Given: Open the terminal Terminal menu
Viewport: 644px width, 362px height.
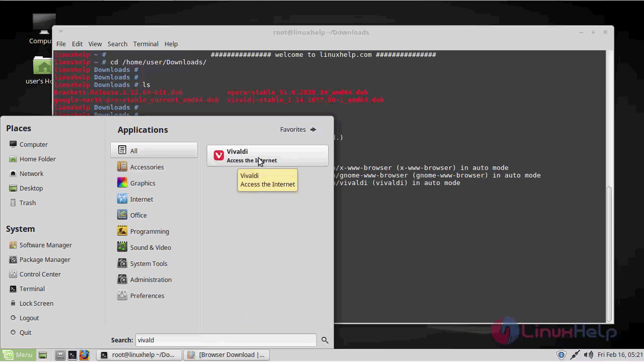Looking at the screenshot, I should click(x=146, y=44).
